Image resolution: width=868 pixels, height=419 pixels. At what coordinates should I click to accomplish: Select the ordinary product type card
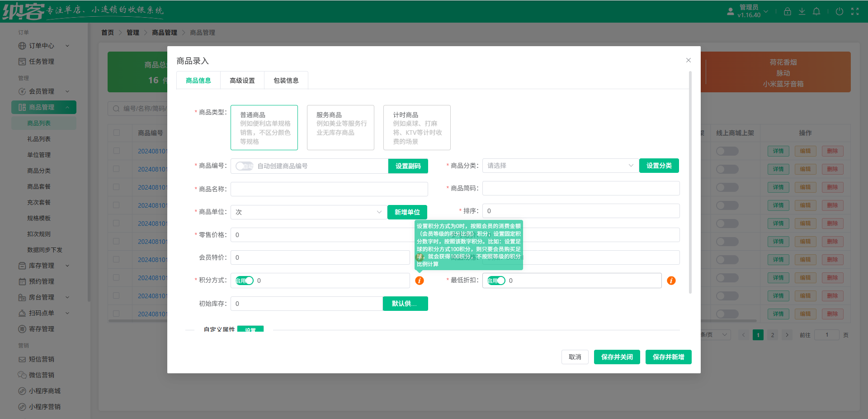point(264,128)
